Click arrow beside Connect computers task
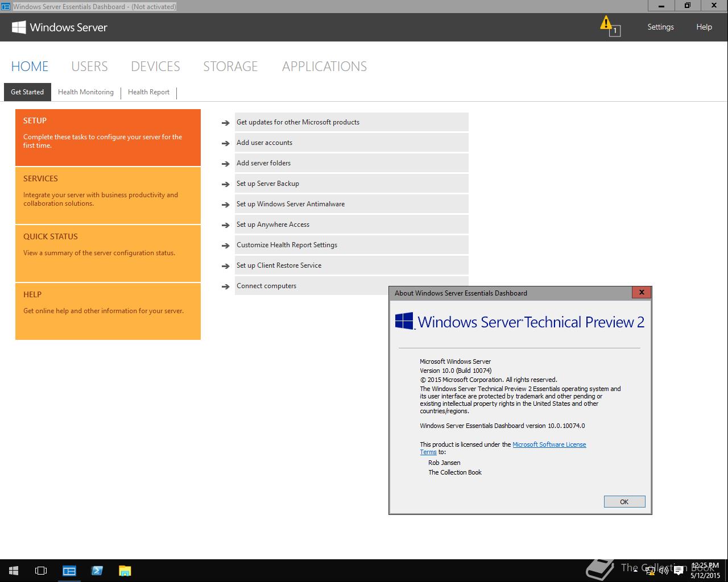 [x=226, y=286]
